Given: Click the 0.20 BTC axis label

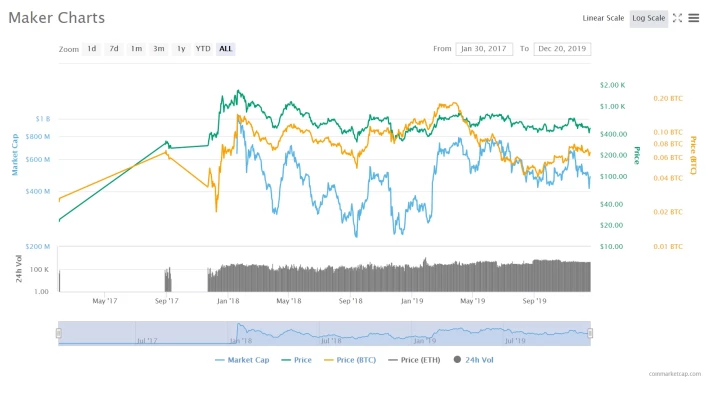Looking at the screenshot, I should coord(668,99).
